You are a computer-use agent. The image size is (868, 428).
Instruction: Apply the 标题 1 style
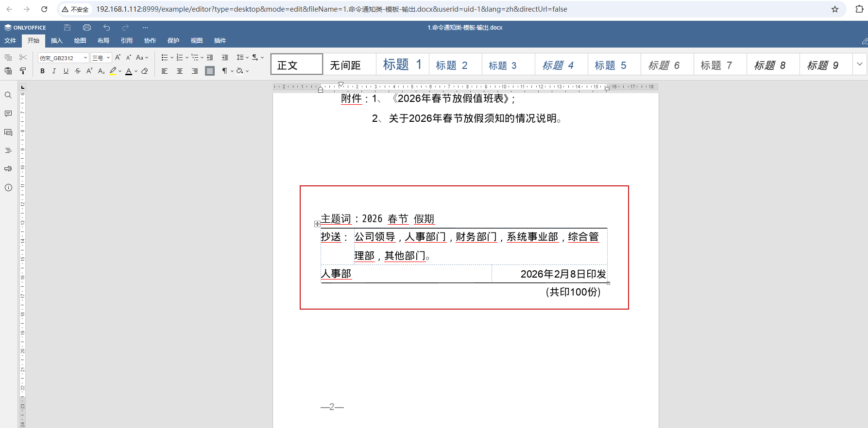pos(402,65)
